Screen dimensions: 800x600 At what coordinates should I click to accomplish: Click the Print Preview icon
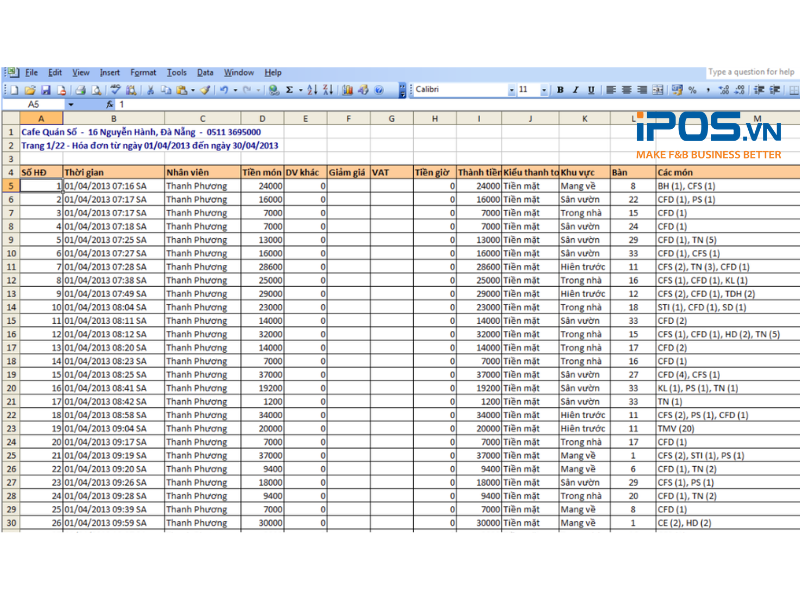tap(98, 90)
